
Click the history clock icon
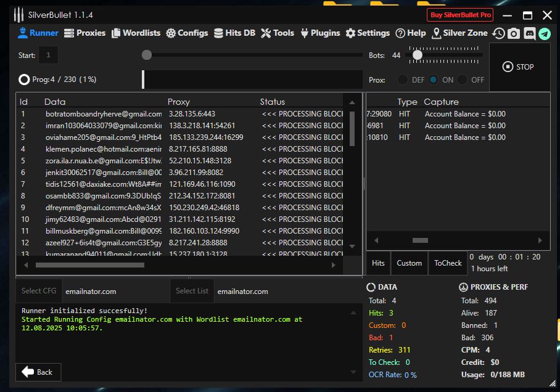coord(498,33)
